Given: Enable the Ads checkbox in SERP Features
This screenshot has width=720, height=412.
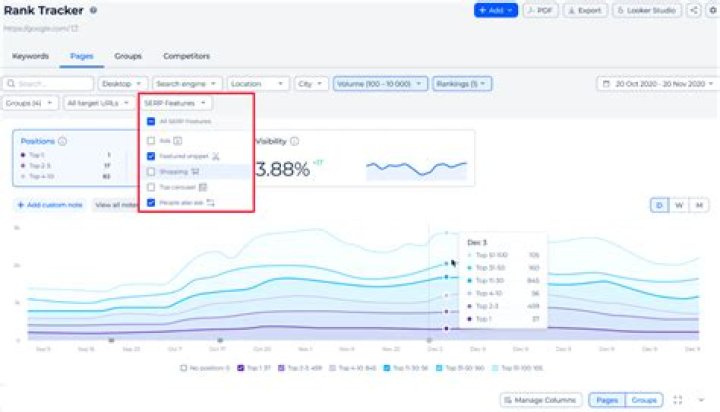Looking at the screenshot, I should (x=151, y=141).
